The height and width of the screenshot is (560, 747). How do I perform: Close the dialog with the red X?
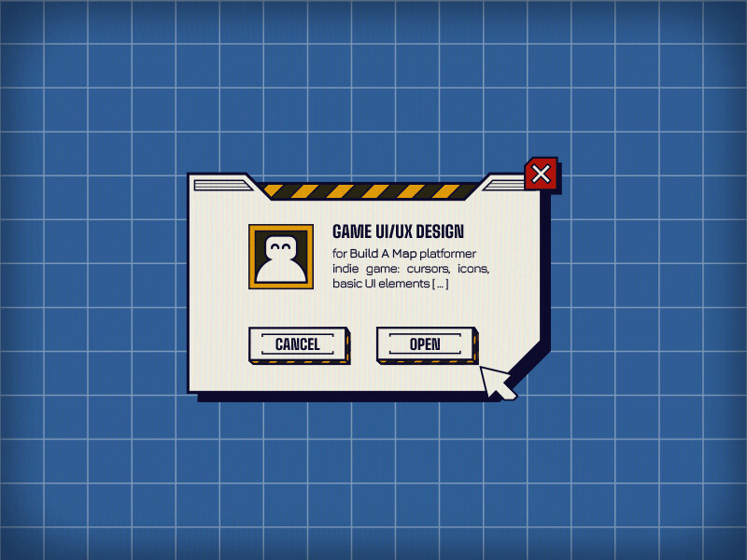tap(542, 174)
